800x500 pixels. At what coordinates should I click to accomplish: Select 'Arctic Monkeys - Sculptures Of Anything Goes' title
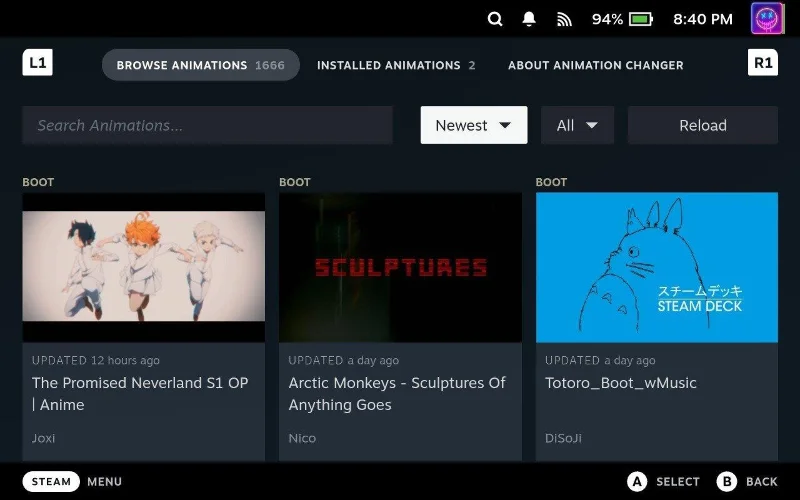[x=397, y=393]
